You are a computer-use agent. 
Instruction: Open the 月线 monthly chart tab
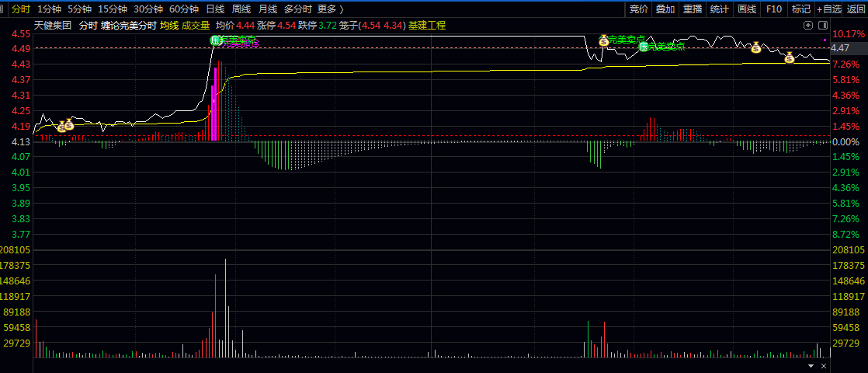pos(268,9)
